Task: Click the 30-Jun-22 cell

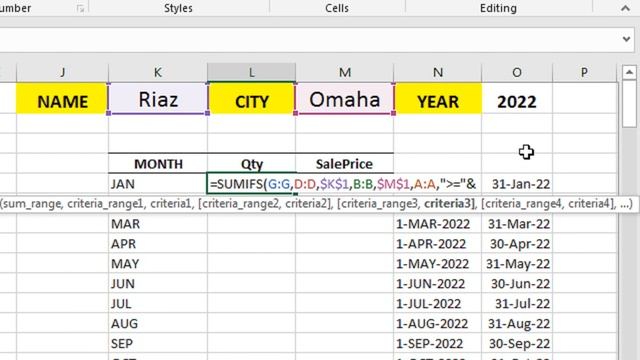Action: (517, 284)
